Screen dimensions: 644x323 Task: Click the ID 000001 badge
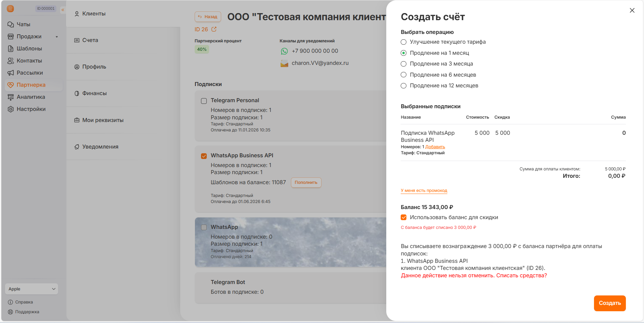click(x=46, y=9)
